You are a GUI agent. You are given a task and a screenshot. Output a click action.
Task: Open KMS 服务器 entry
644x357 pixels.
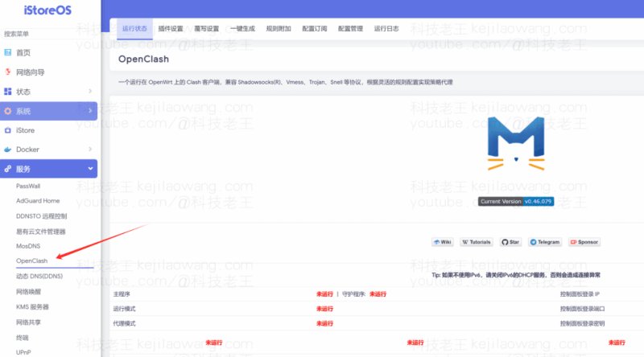(32, 306)
